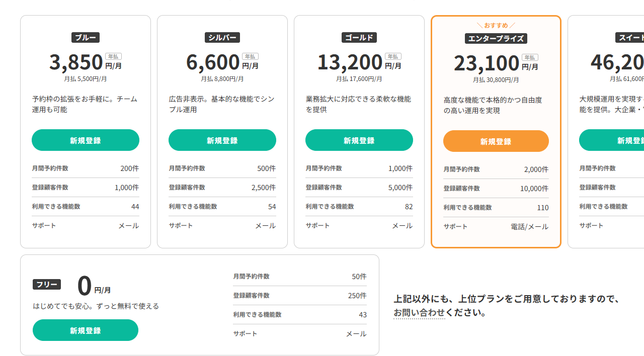Click the 6,600 price figure

pyautogui.click(x=213, y=62)
